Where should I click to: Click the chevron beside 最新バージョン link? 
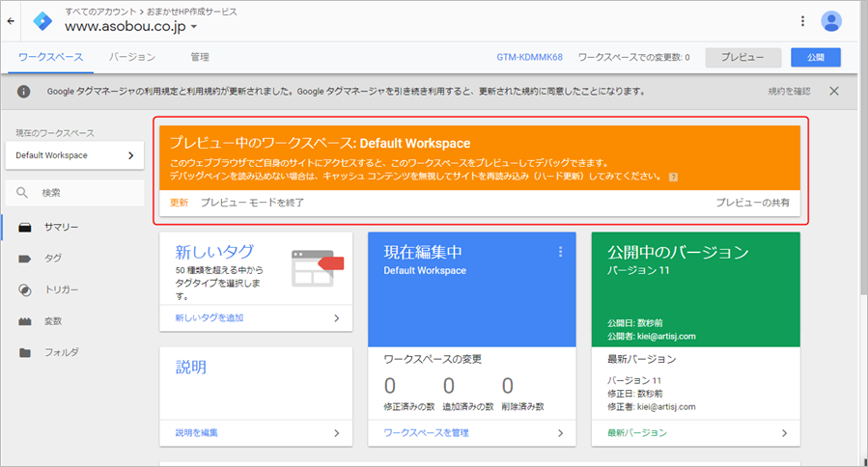(x=784, y=433)
